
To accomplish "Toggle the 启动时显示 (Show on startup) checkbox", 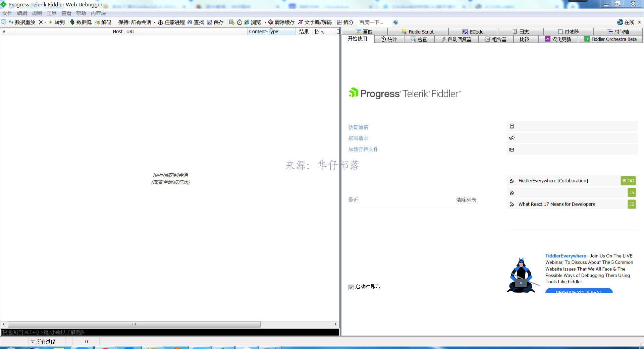I will [x=351, y=287].
